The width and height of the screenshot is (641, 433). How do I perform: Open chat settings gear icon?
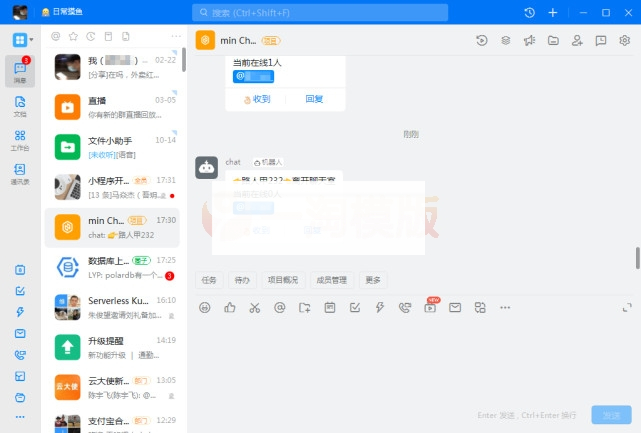point(625,41)
